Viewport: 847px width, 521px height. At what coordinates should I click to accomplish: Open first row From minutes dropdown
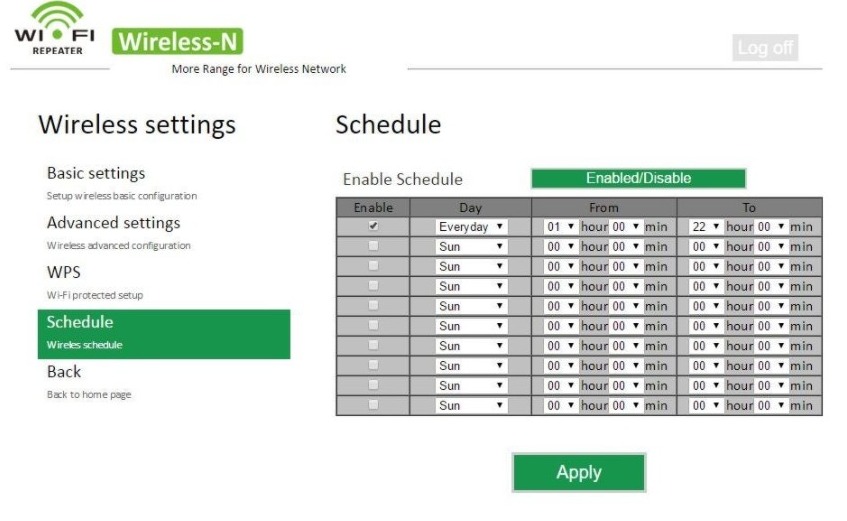click(626, 227)
